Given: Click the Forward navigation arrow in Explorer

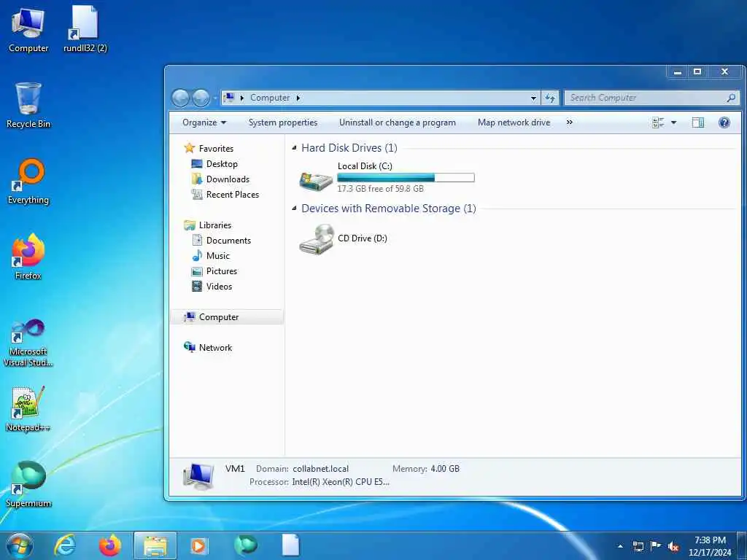Looking at the screenshot, I should [201, 98].
